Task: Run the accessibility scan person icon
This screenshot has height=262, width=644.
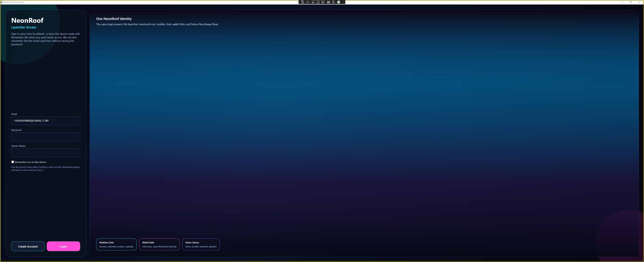Action: tap(333, 2)
